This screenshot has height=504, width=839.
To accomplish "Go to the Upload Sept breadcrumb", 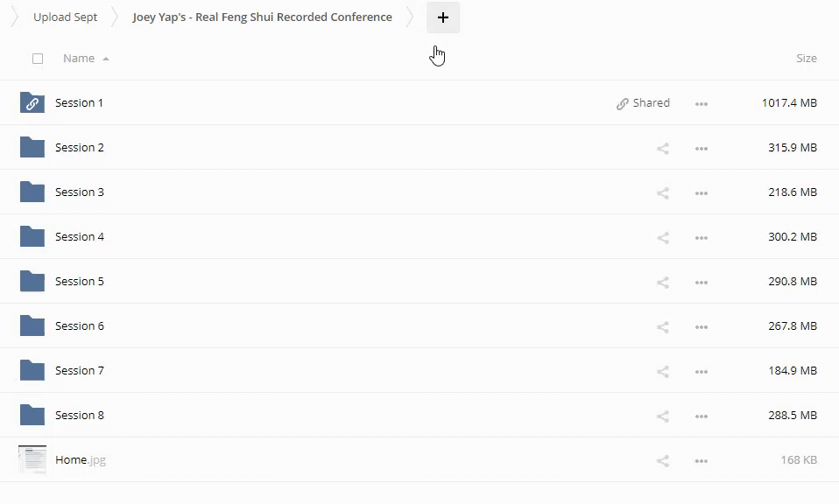I will click(x=66, y=17).
